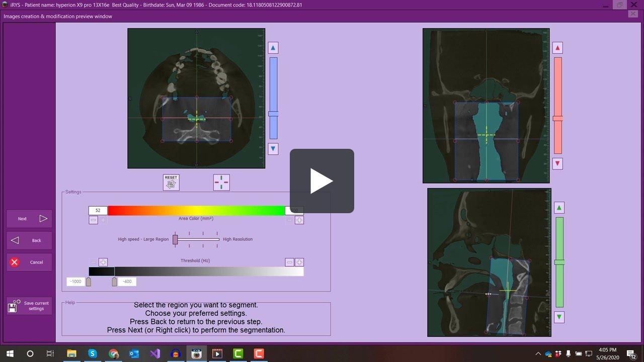Image resolution: width=644 pixels, height=362 pixels.
Task: Click the minus stepper under Area Color minimum
Action: coord(93,220)
